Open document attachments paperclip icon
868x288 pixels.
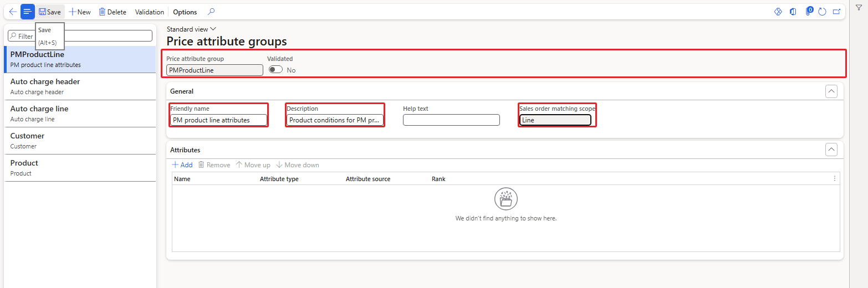pyautogui.click(x=809, y=11)
